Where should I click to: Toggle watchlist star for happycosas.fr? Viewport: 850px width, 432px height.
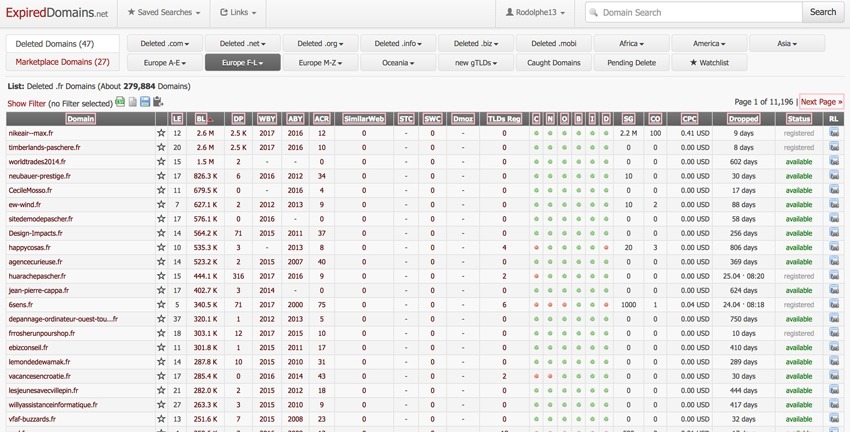(161, 247)
